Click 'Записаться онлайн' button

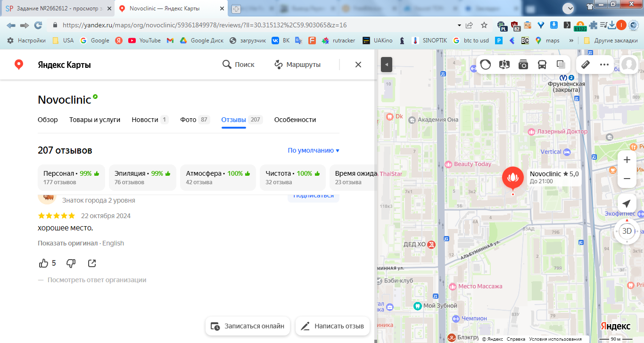248,326
